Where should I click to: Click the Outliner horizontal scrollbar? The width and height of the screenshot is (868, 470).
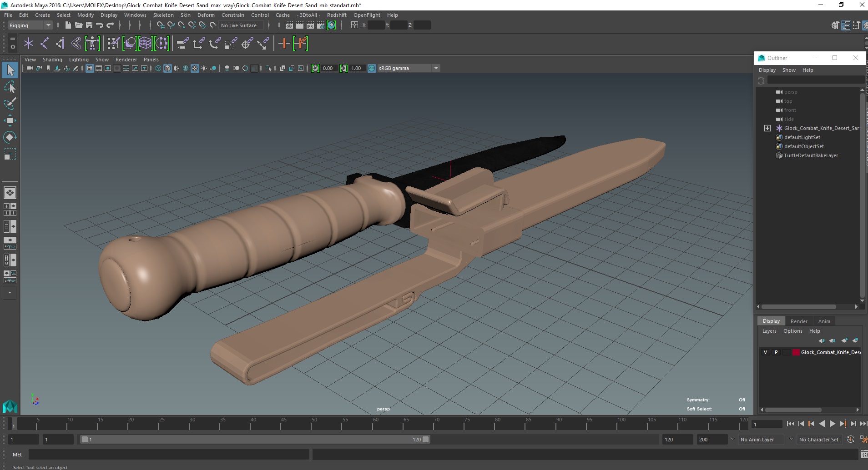799,307
